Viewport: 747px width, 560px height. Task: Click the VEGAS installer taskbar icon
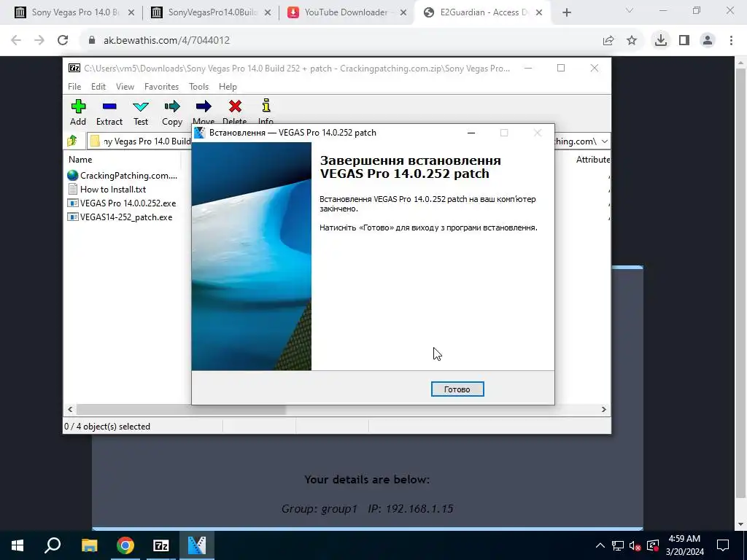click(197, 545)
